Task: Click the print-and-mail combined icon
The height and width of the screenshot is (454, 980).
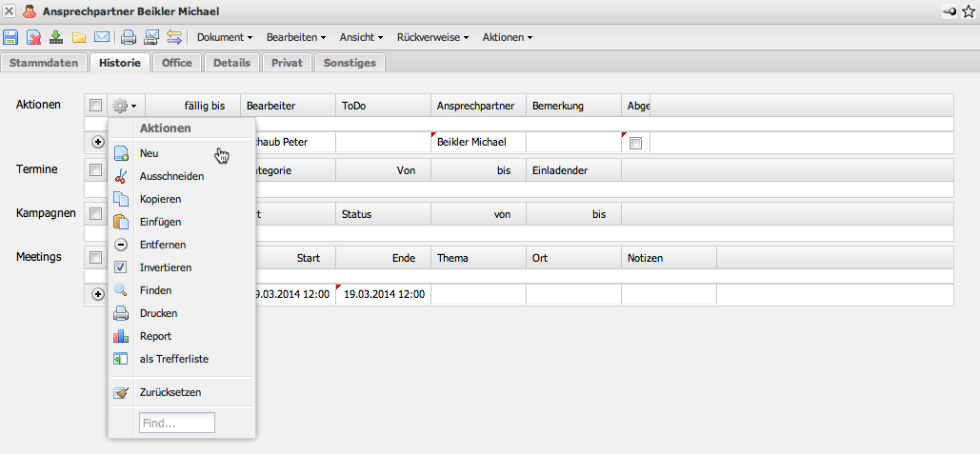Action: coord(151,37)
